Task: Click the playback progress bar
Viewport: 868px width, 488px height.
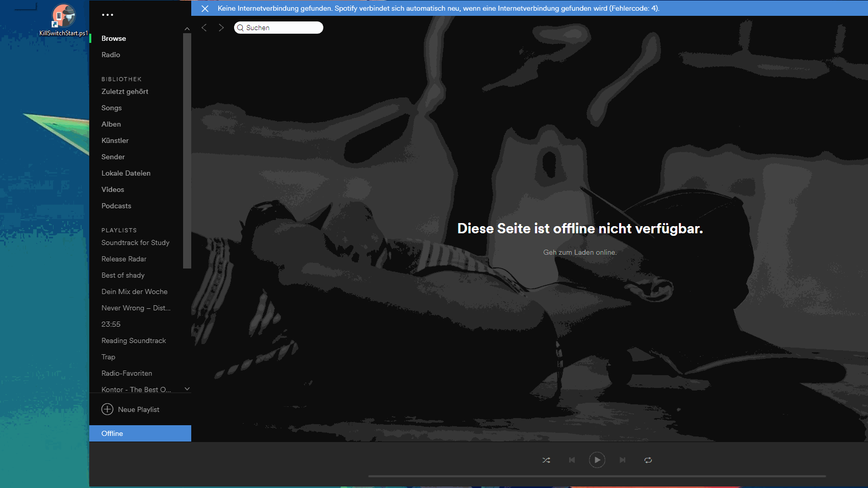Action: click(597, 476)
